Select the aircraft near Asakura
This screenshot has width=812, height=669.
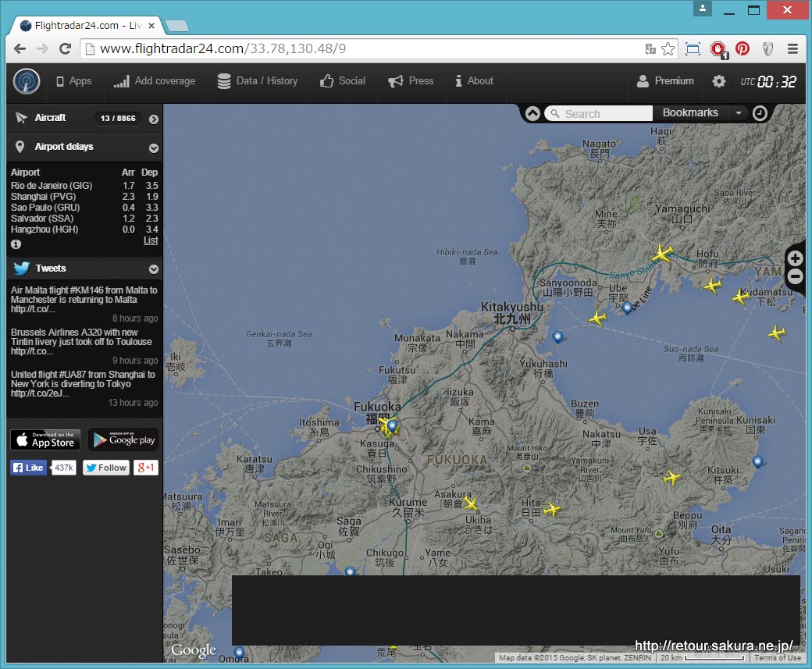tap(471, 504)
